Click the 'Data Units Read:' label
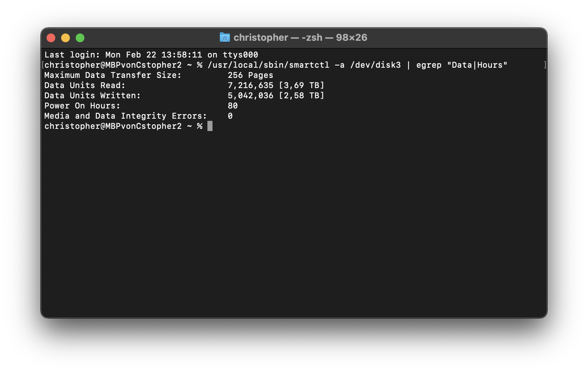This screenshot has height=372, width=588. pyautogui.click(x=85, y=86)
